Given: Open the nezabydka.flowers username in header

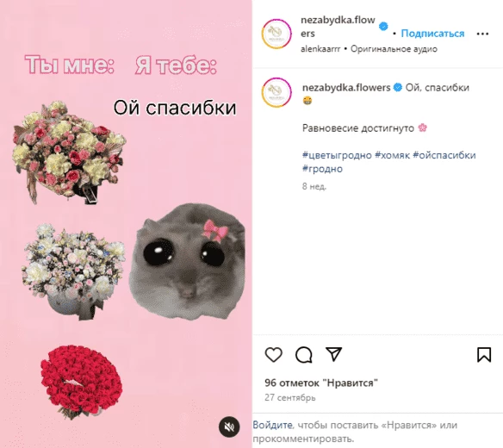Looking at the screenshot, I should (338, 27).
